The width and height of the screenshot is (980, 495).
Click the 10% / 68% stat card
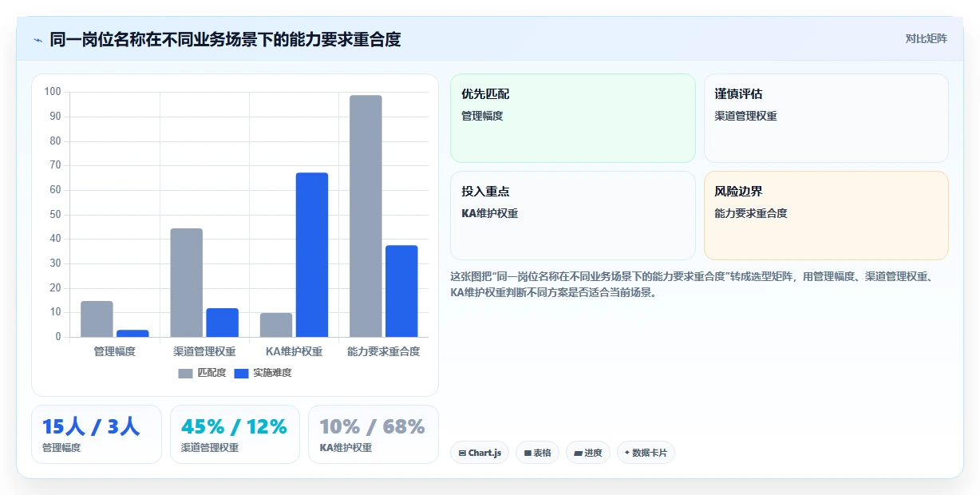(x=373, y=434)
